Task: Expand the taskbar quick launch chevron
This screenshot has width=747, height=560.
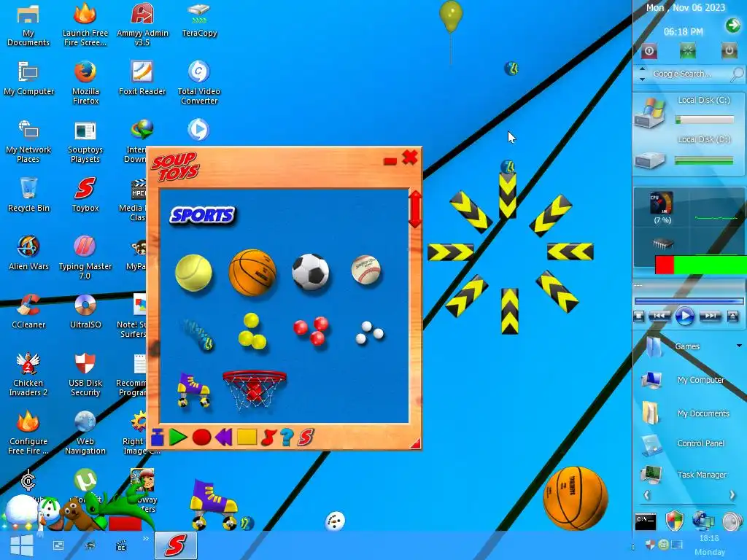Action: (x=146, y=539)
